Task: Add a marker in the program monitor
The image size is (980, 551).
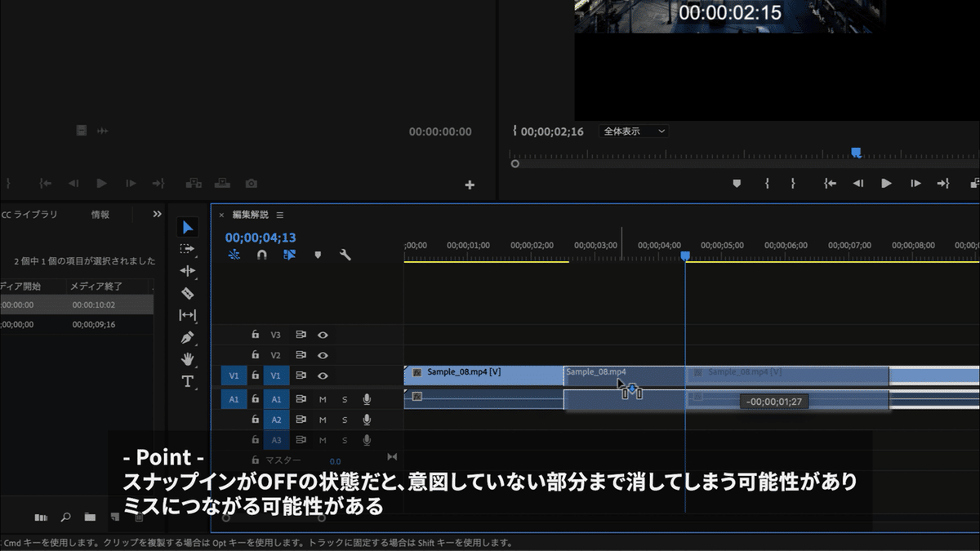Action: (737, 184)
